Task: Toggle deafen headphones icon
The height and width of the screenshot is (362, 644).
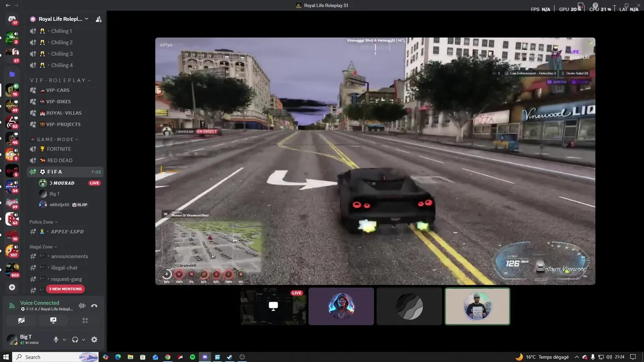Action: (x=75, y=340)
